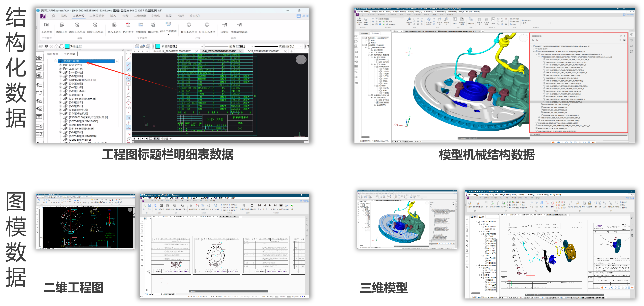Go to first page in the bottom CAPP window
This screenshot has width=644, height=306.
[259, 205]
